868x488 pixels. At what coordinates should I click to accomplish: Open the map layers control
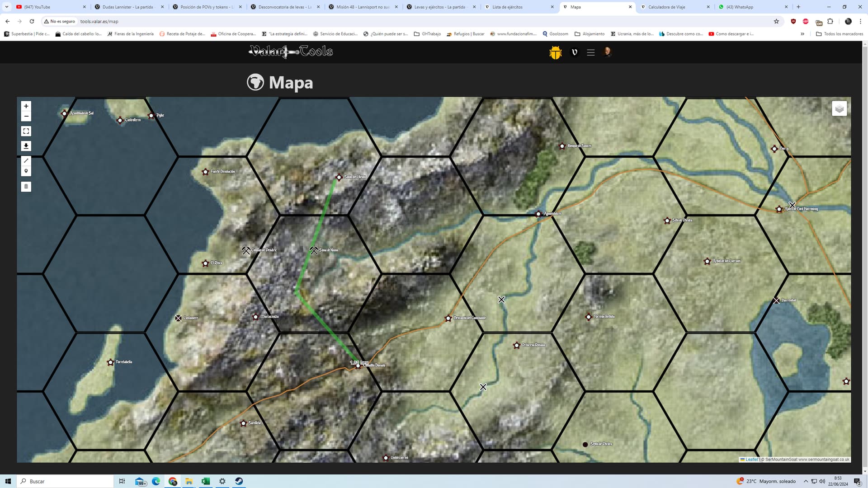[840, 108]
